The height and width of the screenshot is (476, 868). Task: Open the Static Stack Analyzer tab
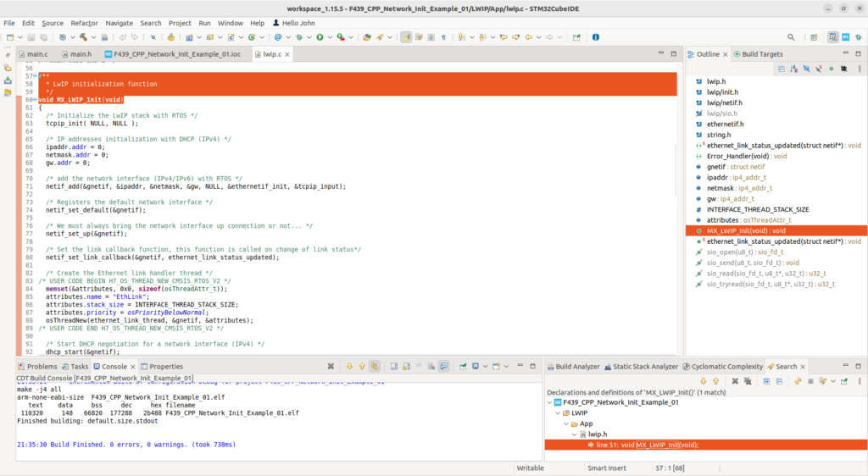pos(641,367)
